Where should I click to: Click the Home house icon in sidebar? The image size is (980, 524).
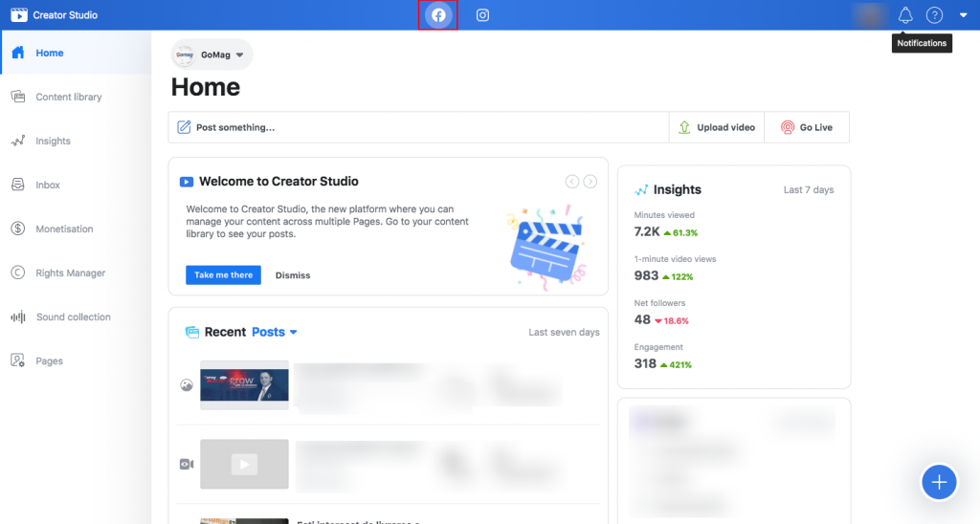click(18, 53)
